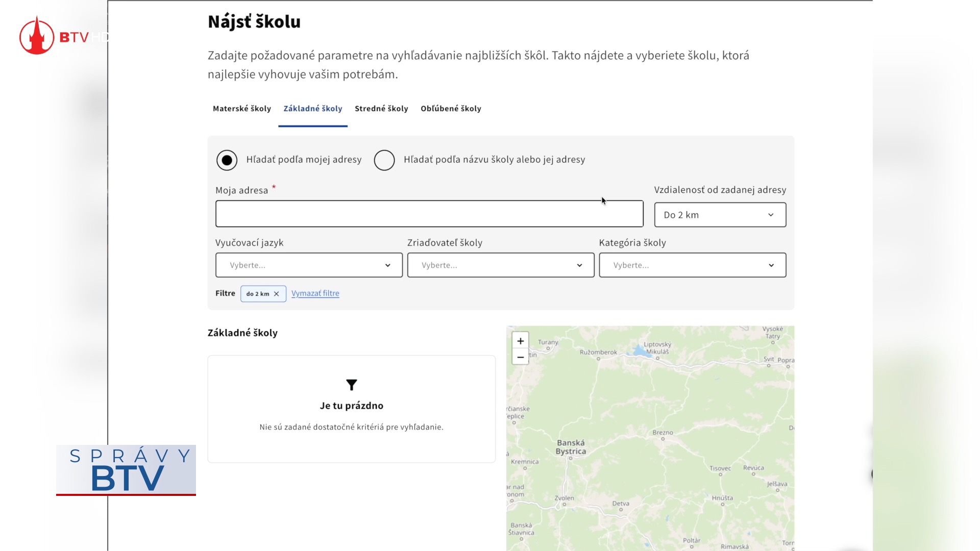Zoom in on the map
980x551 pixels.
(520, 341)
